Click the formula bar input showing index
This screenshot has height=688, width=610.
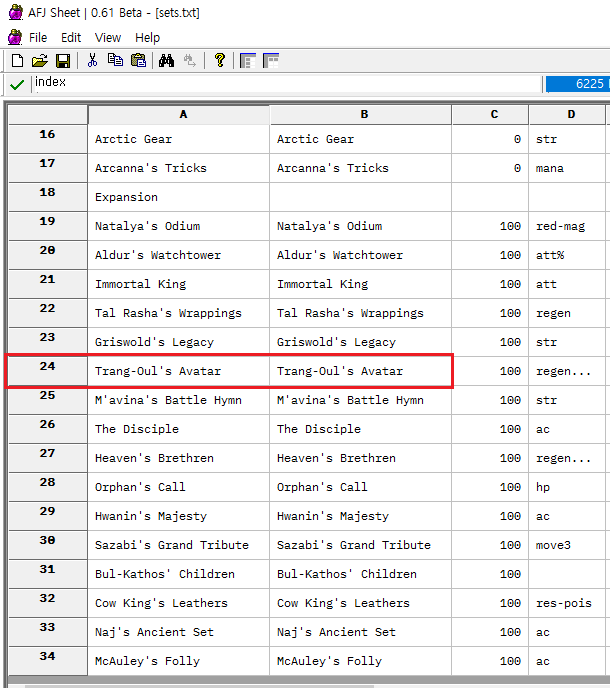tap(287, 84)
